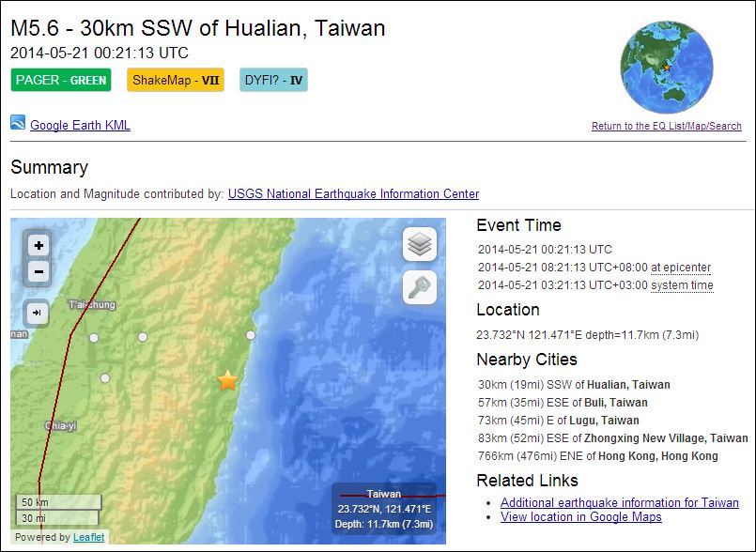Select the city marker near Hualian coast
Viewport: 756px width, 552px height.
click(251, 335)
